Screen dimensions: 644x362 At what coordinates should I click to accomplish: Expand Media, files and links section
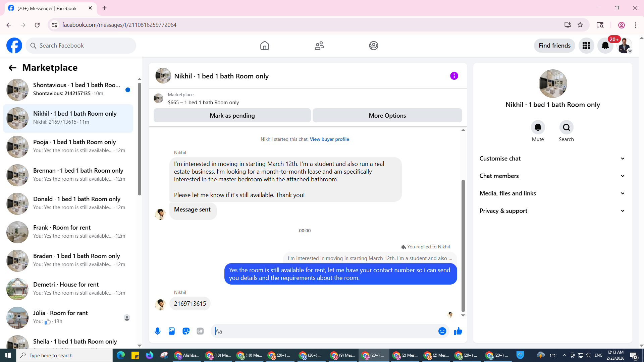552,193
